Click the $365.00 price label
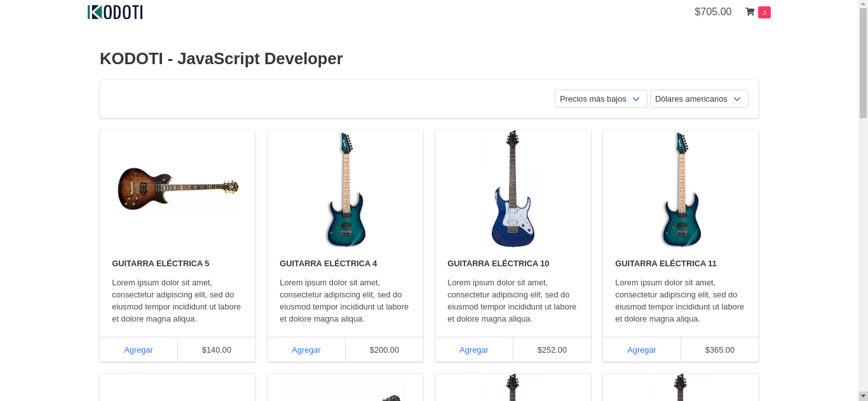The width and height of the screenshot is (868, 401). tap(719, 350)
